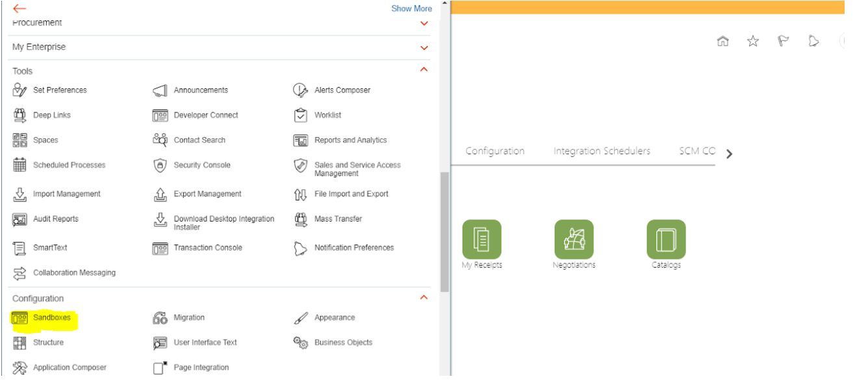Click the back arrow button
This screenshot has width=868, height=381.
19,8
